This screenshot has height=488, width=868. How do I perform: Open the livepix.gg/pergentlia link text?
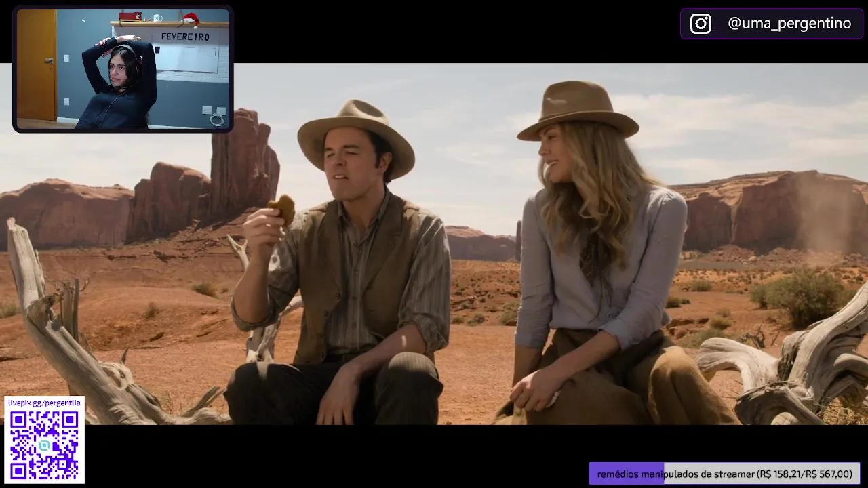pyautogui.click(x=44, y=403)
